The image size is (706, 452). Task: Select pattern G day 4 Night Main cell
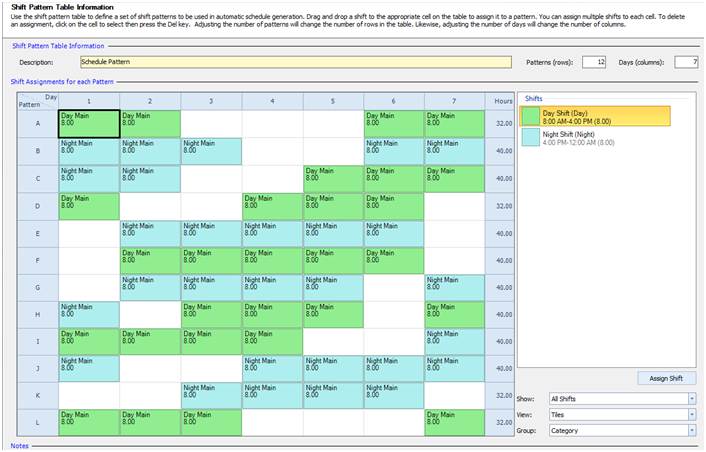[272, 288]
